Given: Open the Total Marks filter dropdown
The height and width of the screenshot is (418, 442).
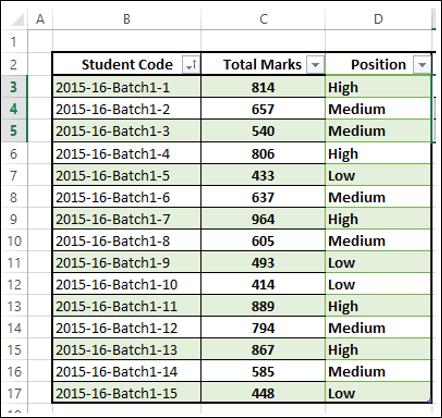Looking at the screenshot, I should [x=315, y=64].
